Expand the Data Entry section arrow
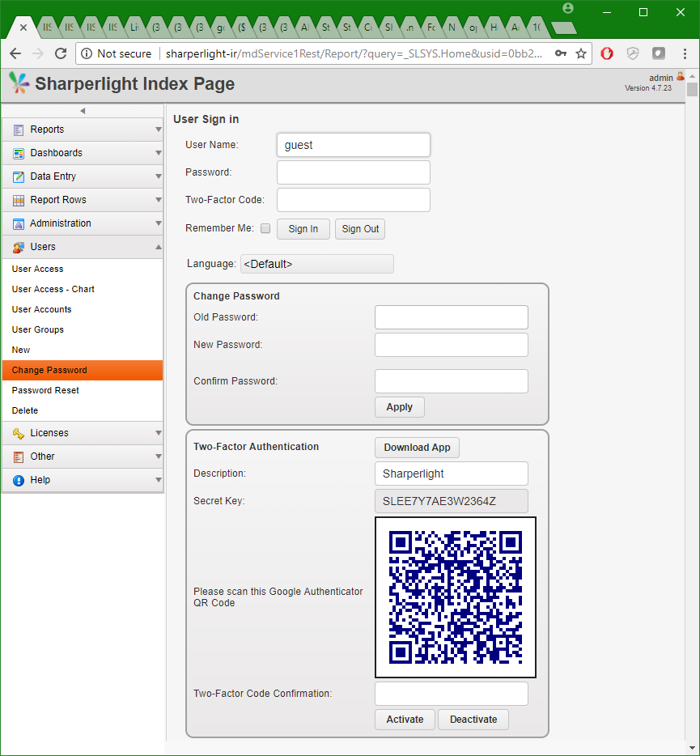This screenshot has width=700, height=756. [x=158, y=176]
